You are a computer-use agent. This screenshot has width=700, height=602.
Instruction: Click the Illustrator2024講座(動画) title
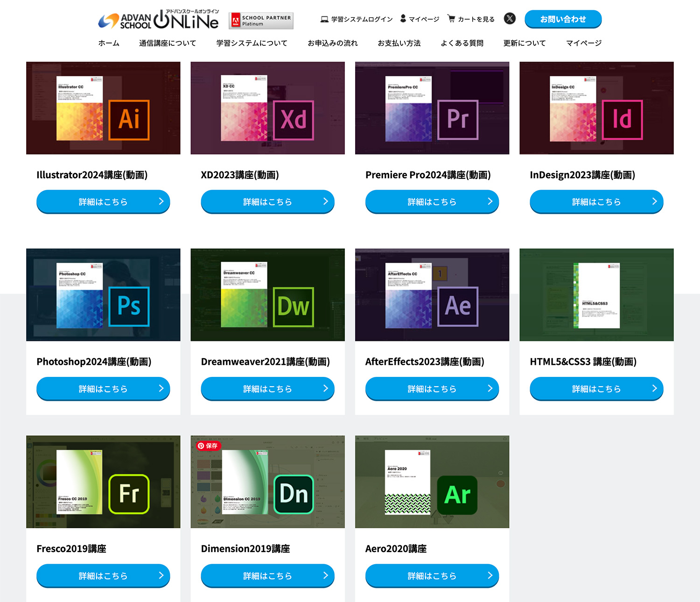tap(92, 175)
